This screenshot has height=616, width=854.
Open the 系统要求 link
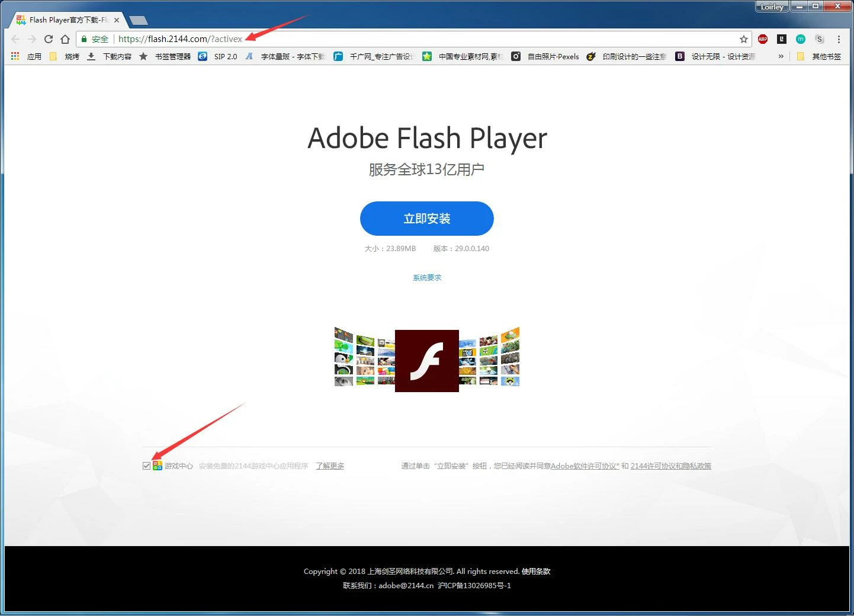(x=427, y=278)
